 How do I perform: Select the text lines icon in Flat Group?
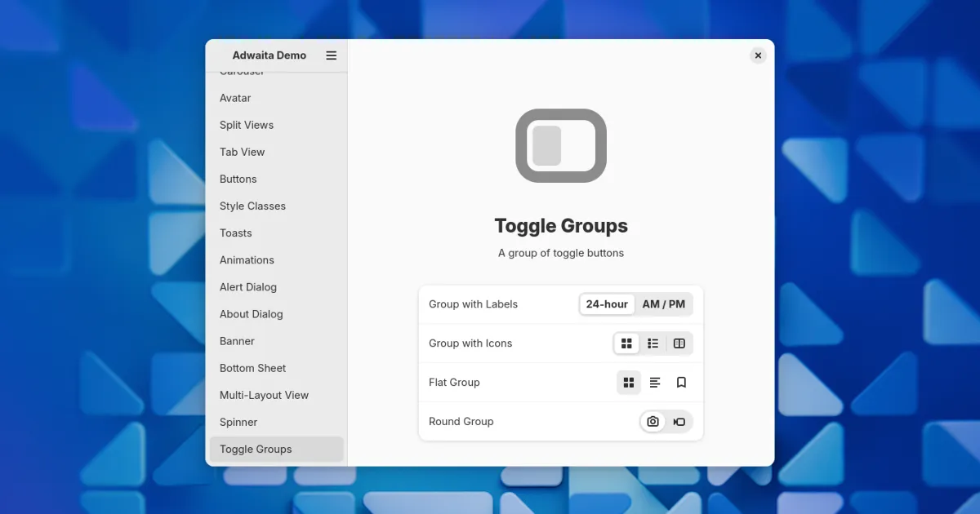[655, 383]
